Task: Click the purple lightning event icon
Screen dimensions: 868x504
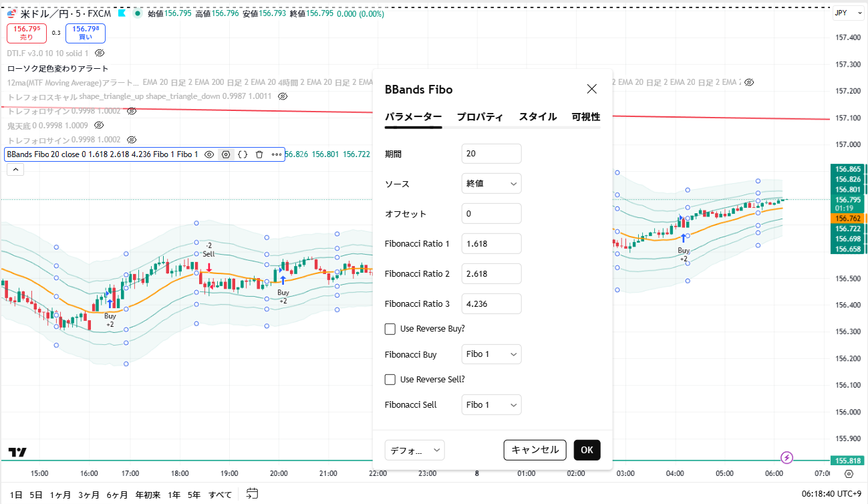Action: [x=787, y=458]
